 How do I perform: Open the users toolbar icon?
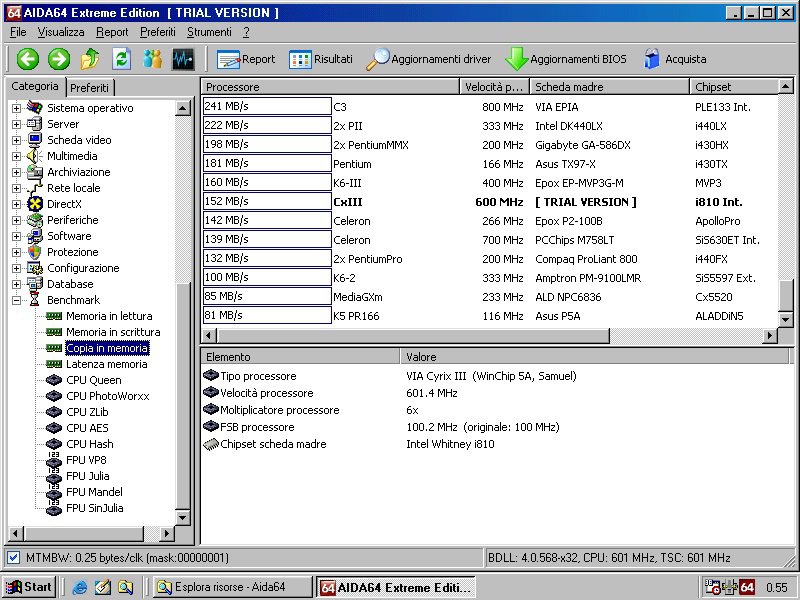pos(152,59)
